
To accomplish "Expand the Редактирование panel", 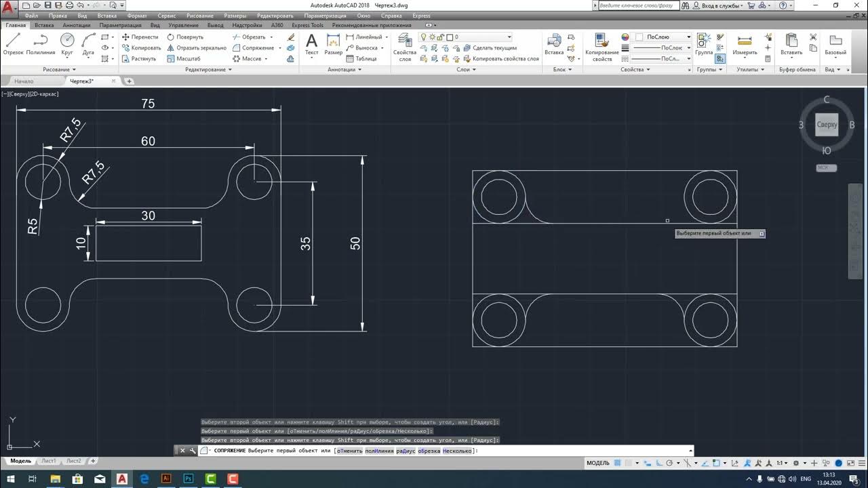I will pos(209,69).
